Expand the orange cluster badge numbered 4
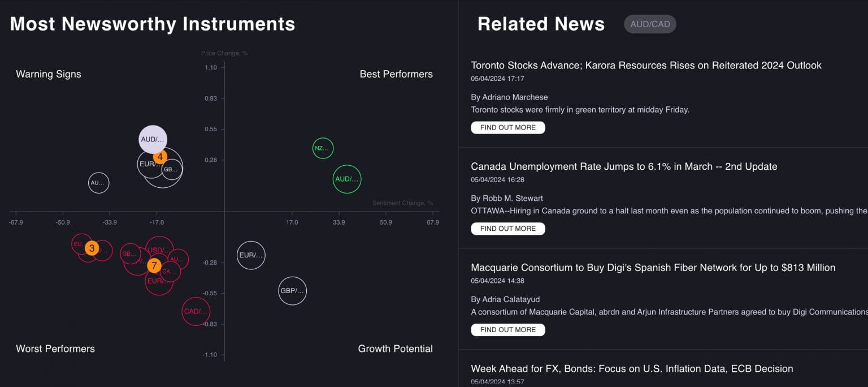This screenshot has height=387, width=868. pyautogui.click(x=160, y=157)
